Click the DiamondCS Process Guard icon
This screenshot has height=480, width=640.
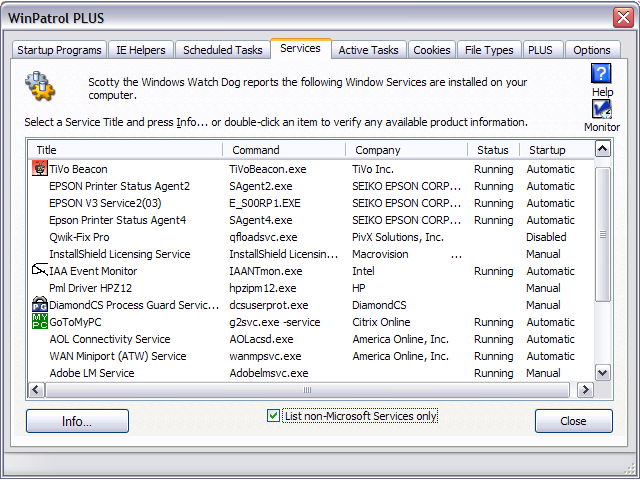40,305
